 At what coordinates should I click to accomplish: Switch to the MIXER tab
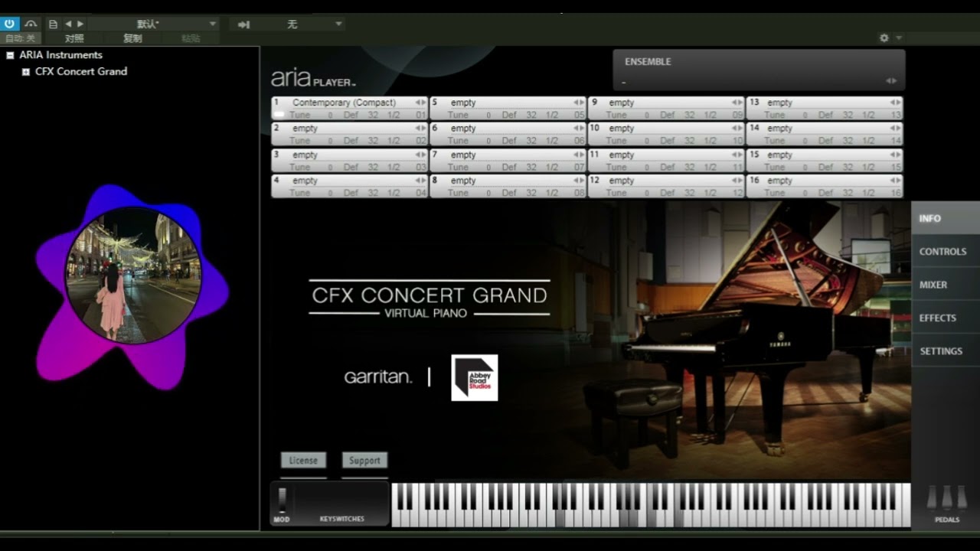click(946, 285)
